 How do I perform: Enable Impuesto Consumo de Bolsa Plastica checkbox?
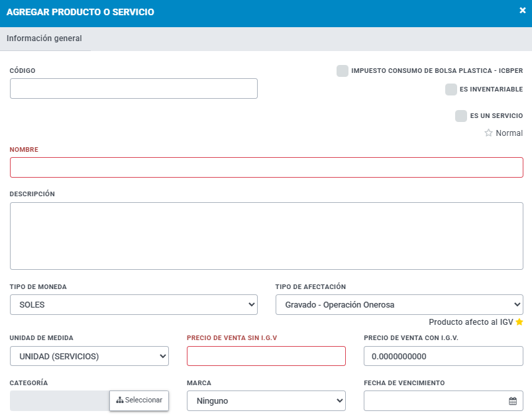pyautogui.click(x=343, y=71)
